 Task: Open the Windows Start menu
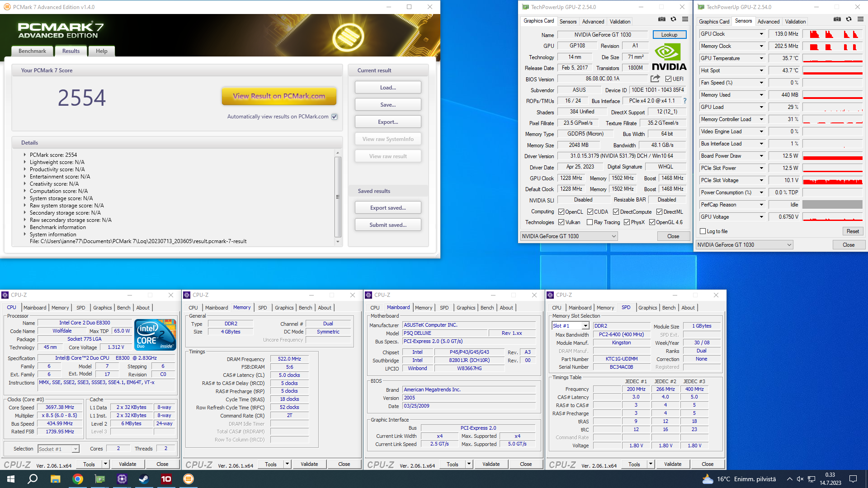pyautogui.click(x=11, y=479)
